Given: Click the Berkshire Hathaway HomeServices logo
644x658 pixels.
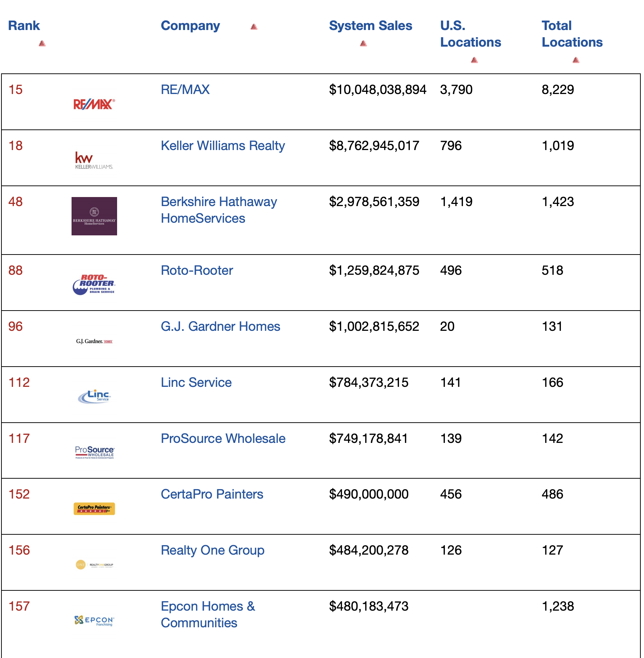Looking at the screenshot, I should click(x=94, y=215).
